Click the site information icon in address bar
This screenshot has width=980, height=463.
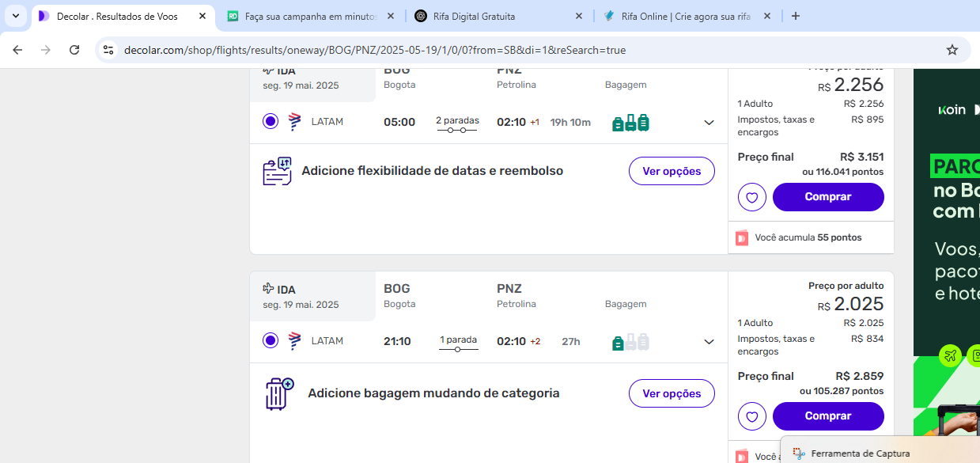pos(109,50)
